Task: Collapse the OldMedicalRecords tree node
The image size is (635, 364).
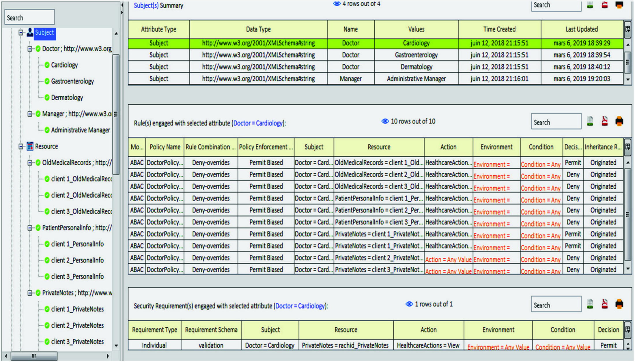Action: click(x=30, y=163)
